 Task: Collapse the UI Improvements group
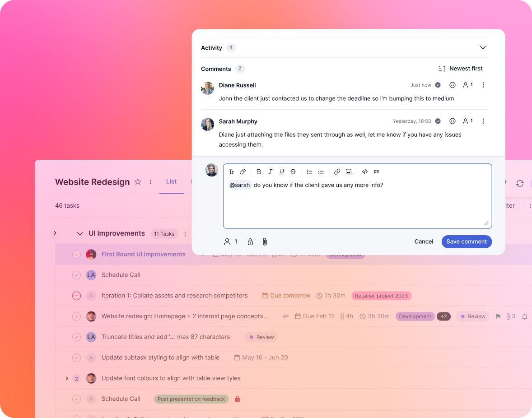click(x=80, y=233)
